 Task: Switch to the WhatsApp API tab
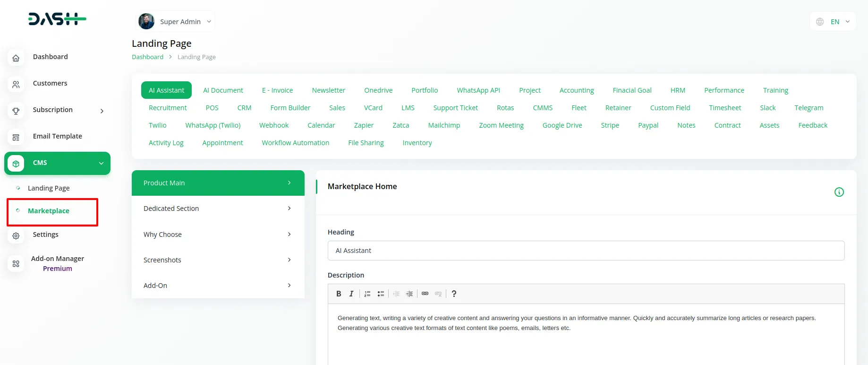click(x=478, y=90)
